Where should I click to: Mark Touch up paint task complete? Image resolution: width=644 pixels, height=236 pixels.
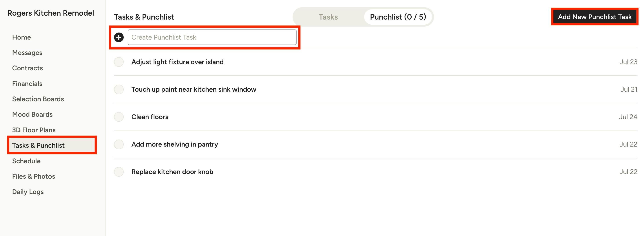click(119, 89)
